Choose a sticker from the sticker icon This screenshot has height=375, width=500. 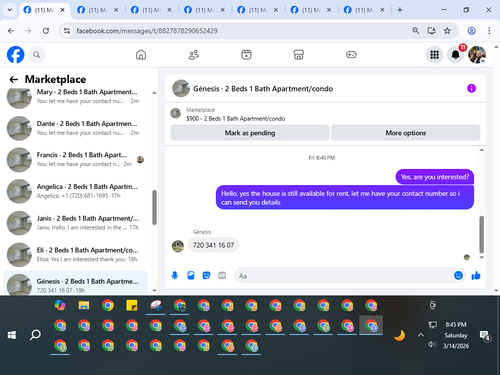[206, 275]
